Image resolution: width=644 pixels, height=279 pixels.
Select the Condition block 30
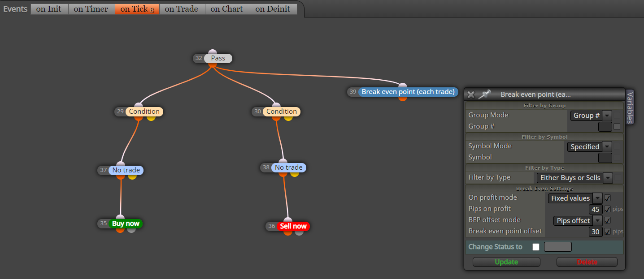(282, 112)
